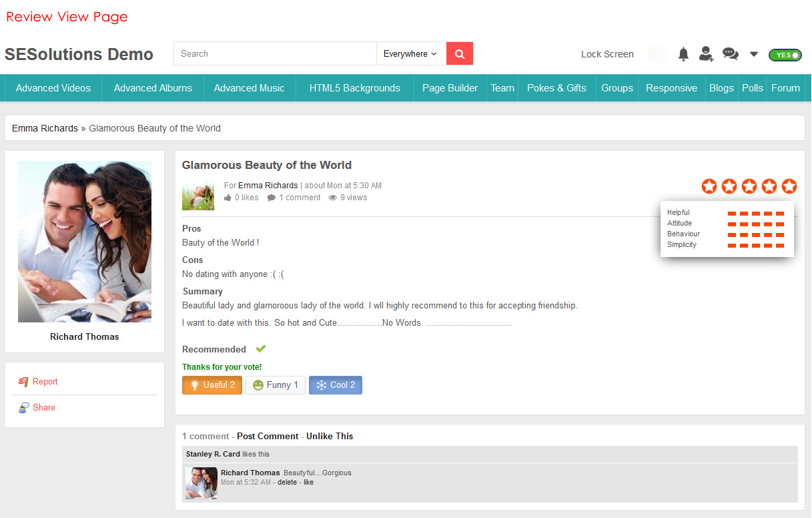Click the Share icon in sidebar
The height and width of the screenshot is (518, 812).
pyautogui.click(x=24, y=408)
